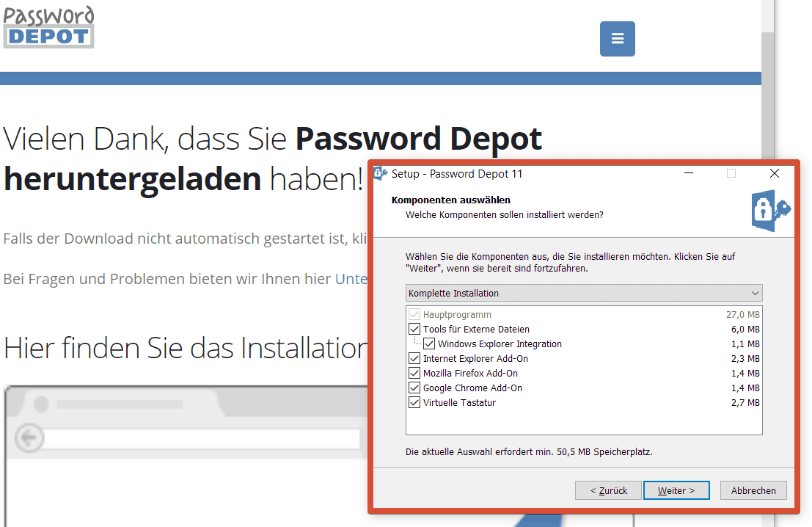Viewport: 812px width, 527px height.
Task: Cancel setup with Abbrechen
Action: (x=753, y=490)
